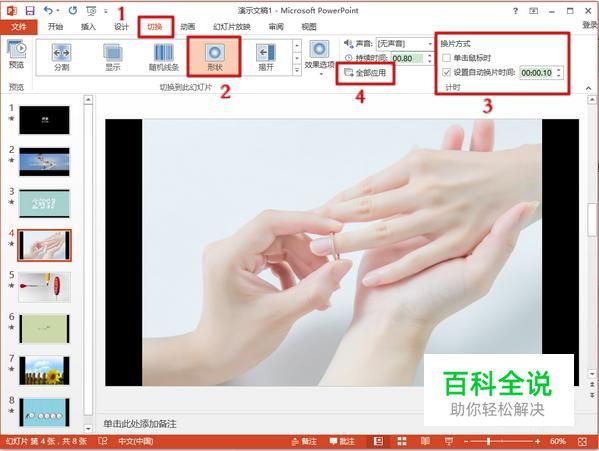Click the 预览 (Preview) transition icon
The width and height of the screenshot is (599, 451).
16,54
